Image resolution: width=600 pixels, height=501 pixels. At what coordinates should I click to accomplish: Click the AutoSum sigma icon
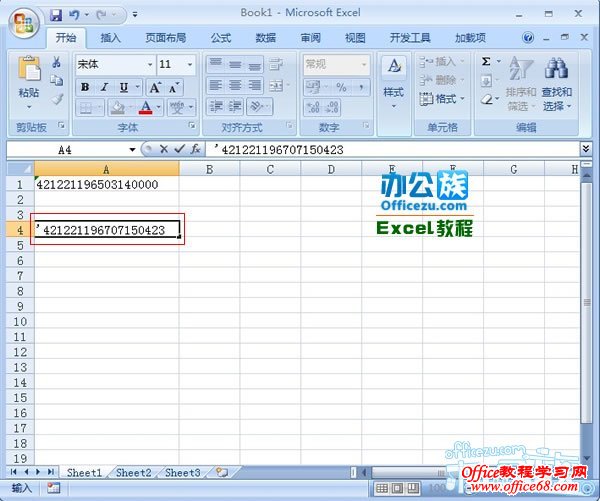tap(487, 62)
